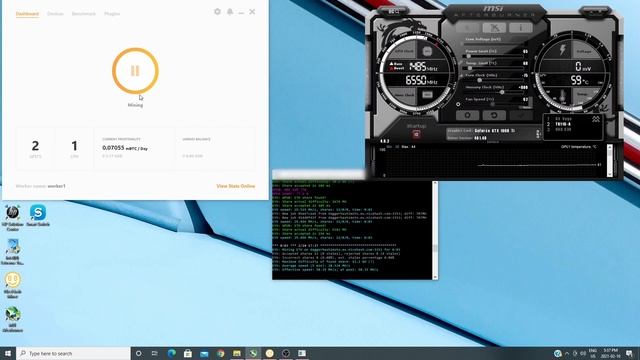Select the Dashboard tab in NiceHash
The width and height of the screenshot is (640, 360).
click(27, 13)
